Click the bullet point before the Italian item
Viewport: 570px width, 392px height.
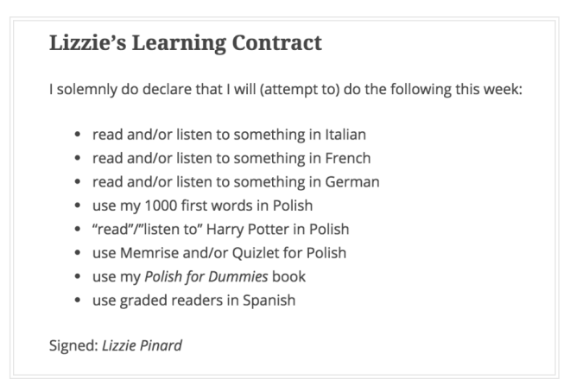(79, 136)
